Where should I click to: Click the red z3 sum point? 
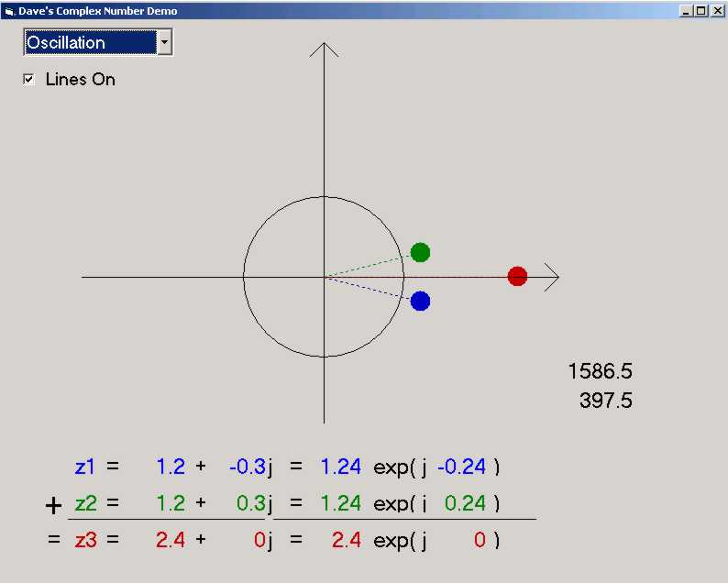point(517,276)
